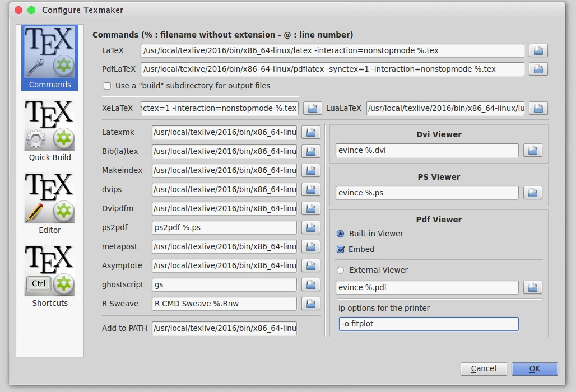The image size is (576, 392).
Task: Edit the metapost command field
Action: pos(225,246)
